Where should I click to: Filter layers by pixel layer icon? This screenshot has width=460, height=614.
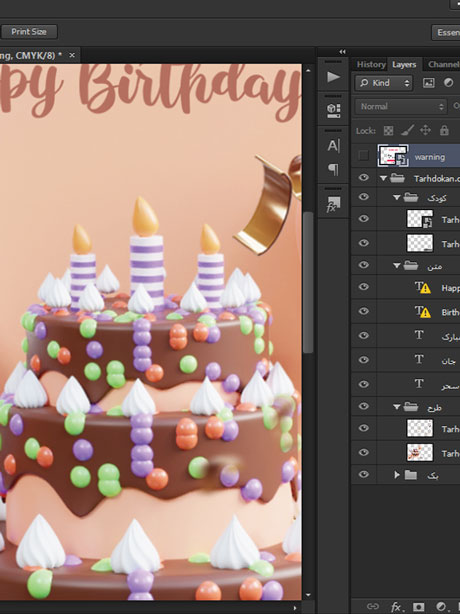click(x=429, y=83)
